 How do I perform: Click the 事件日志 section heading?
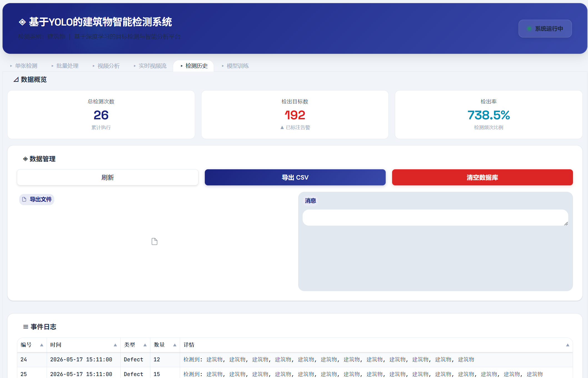click(x=43, y=327)
